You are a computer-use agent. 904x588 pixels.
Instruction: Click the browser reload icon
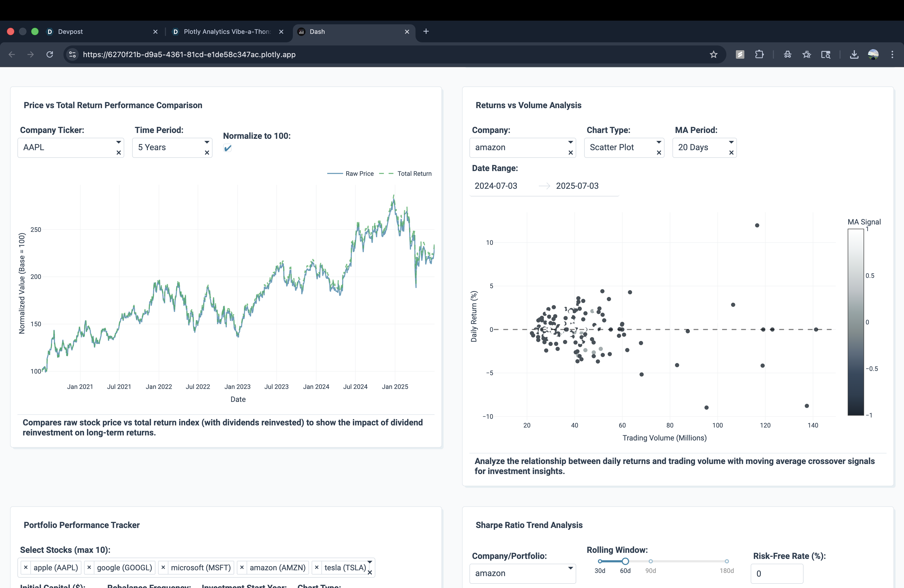coord(50,54)
